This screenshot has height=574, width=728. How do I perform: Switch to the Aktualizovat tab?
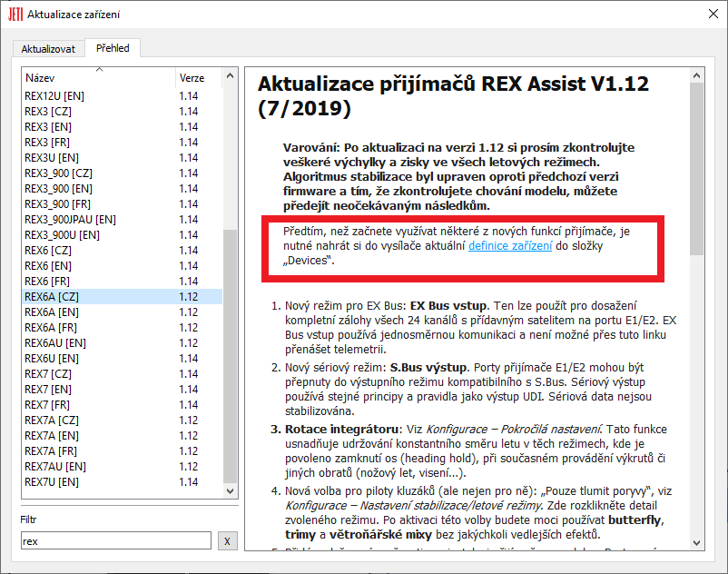click(48, 49)
